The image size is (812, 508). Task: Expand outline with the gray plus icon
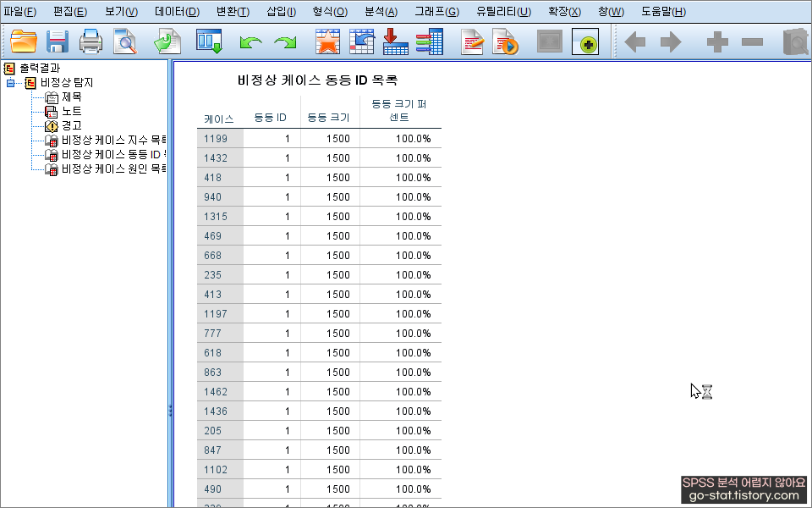tap(717, 42)
